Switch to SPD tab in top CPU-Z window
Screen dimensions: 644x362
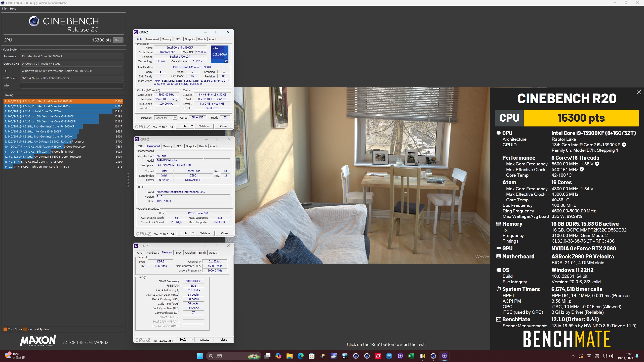click(178, 39)
